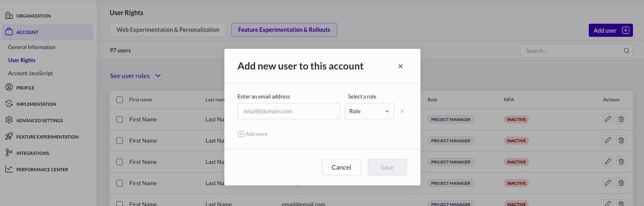The image size is (644, 206).
Task: Check the third user row checkbox
Action: tap(119, 162)
